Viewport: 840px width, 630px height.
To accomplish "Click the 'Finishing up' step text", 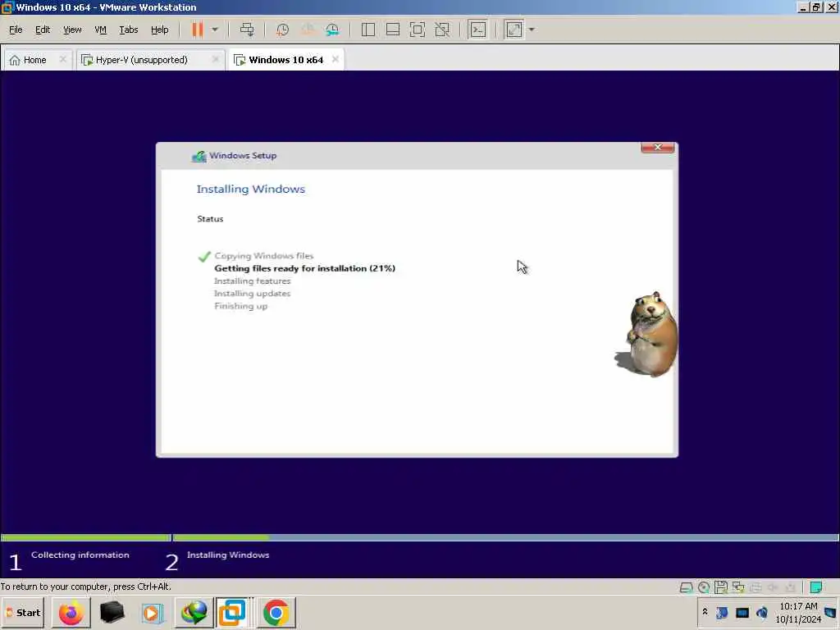I will point(241,307).
